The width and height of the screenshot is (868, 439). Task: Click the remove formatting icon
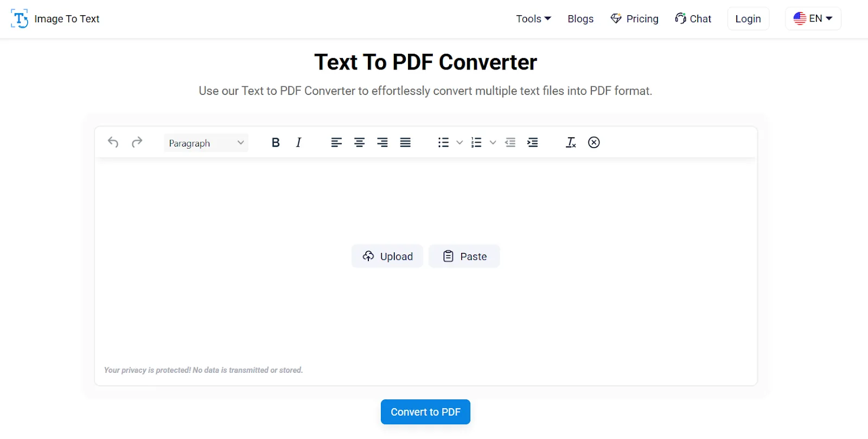(571, 142)
